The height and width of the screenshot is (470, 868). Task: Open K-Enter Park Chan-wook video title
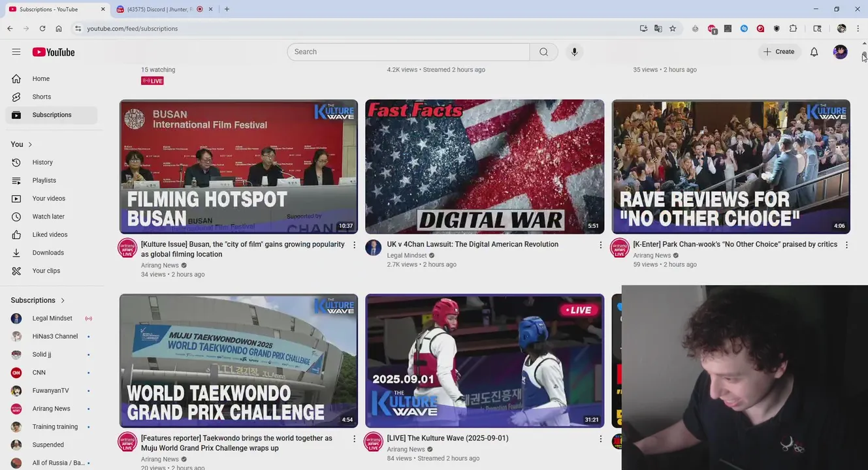735,244
